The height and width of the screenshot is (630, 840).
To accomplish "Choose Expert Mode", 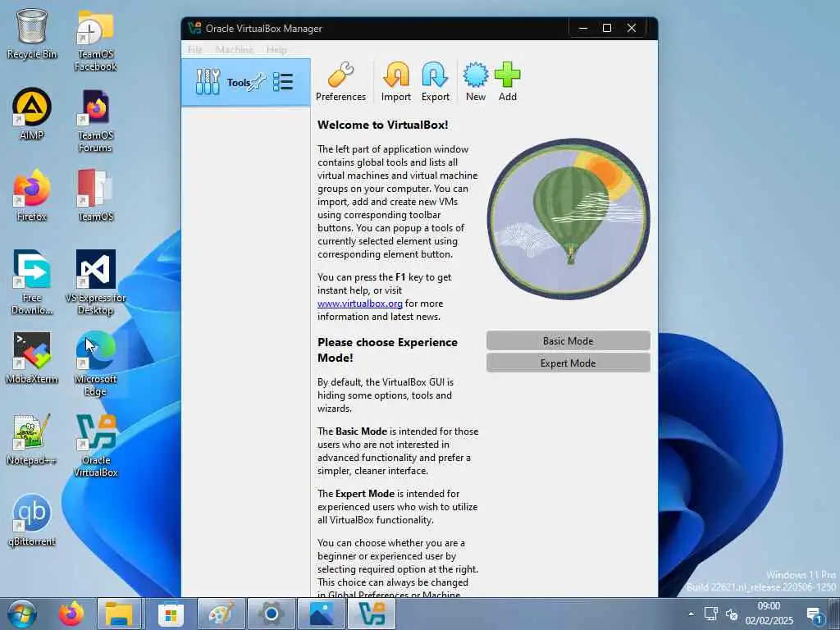I will coord(568,363).
